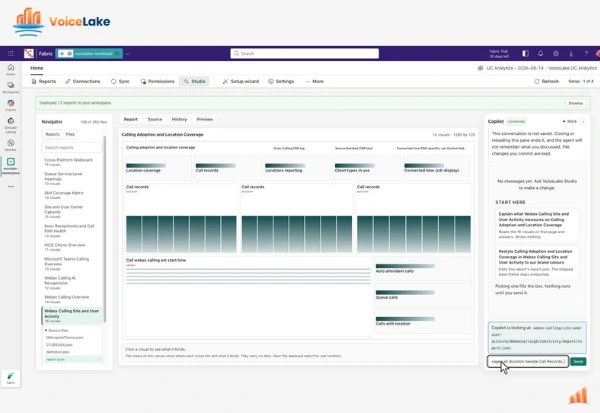Viewport: 600px width, 413px height.
Task: Select Studio in the toolbar
Action: coord(194,82)
